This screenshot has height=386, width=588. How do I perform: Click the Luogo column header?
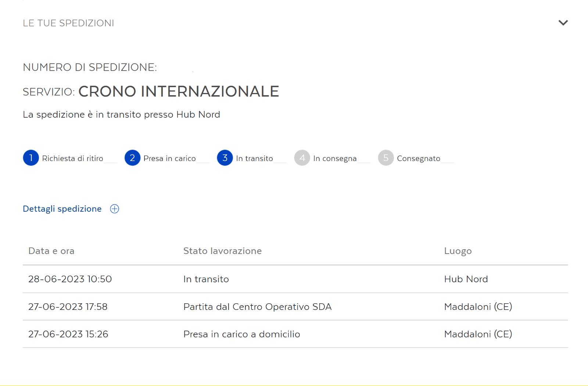[458, 251]
